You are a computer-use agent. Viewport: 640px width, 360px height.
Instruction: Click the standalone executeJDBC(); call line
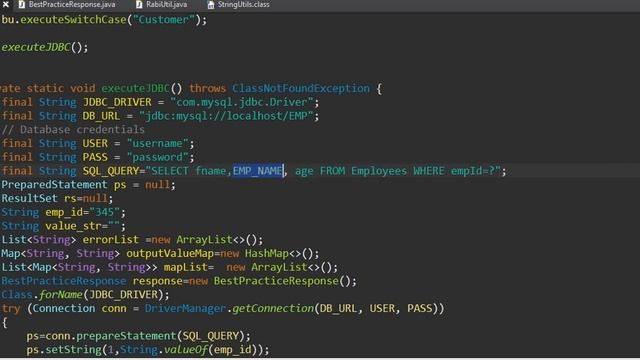click(44, 47)
